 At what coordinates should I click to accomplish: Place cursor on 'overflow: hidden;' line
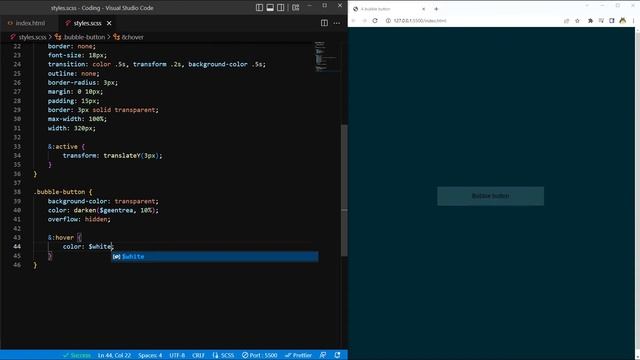click(79, 219)
